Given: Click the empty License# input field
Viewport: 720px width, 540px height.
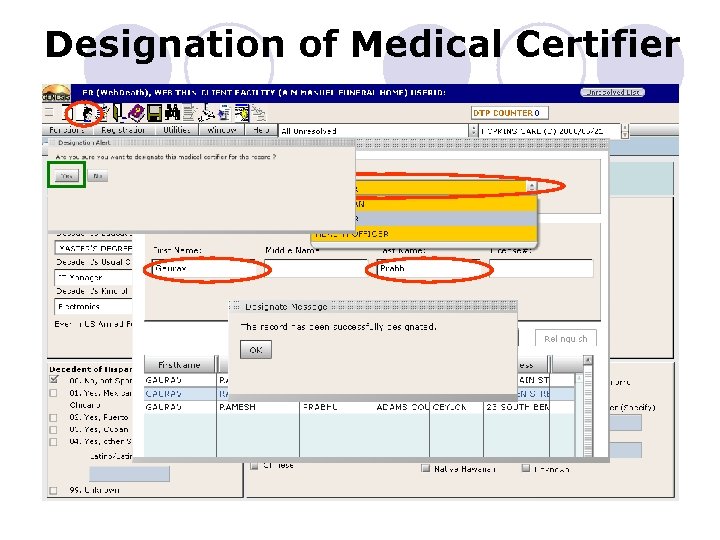Looking at the screenshot, I should point(541,268).
